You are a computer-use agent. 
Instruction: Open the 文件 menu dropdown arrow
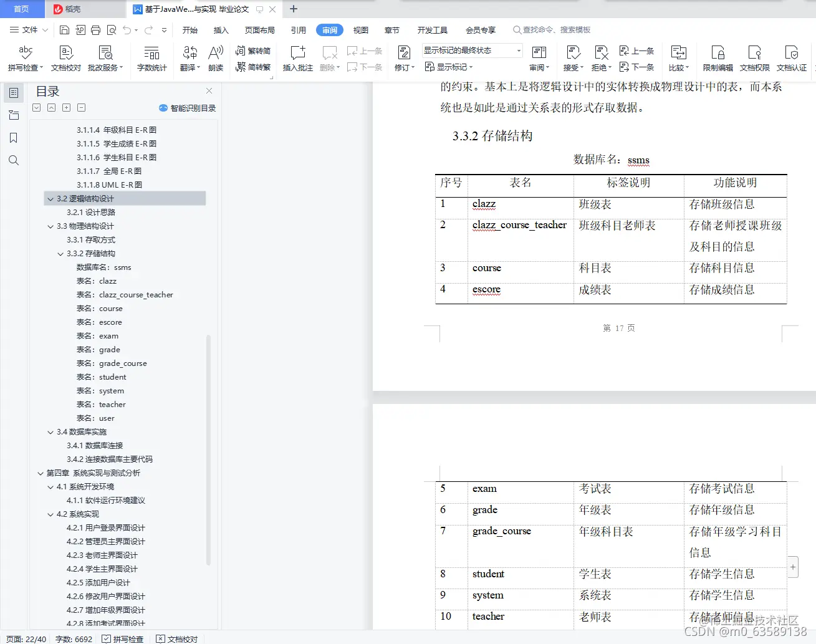[45, 30]
